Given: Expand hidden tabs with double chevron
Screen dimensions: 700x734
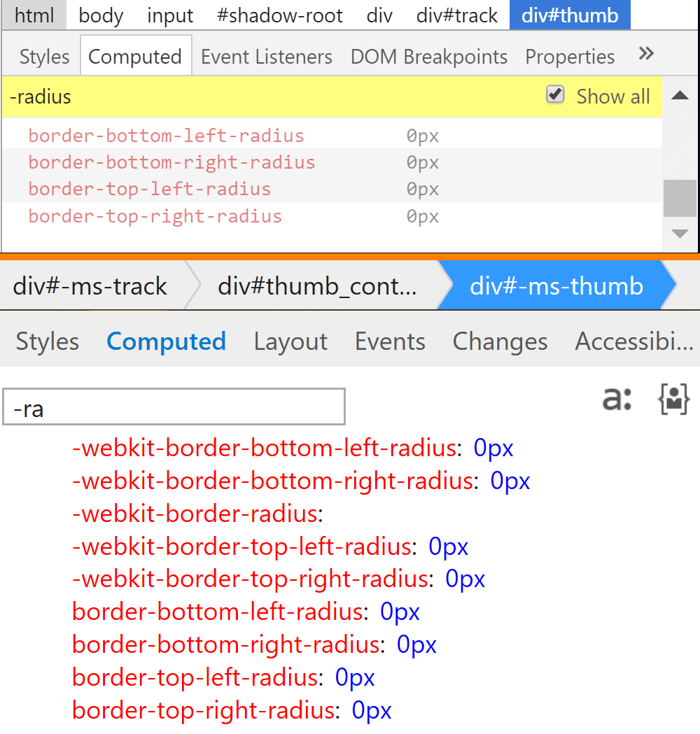Looking at the screenshot, I should point(646,54).
